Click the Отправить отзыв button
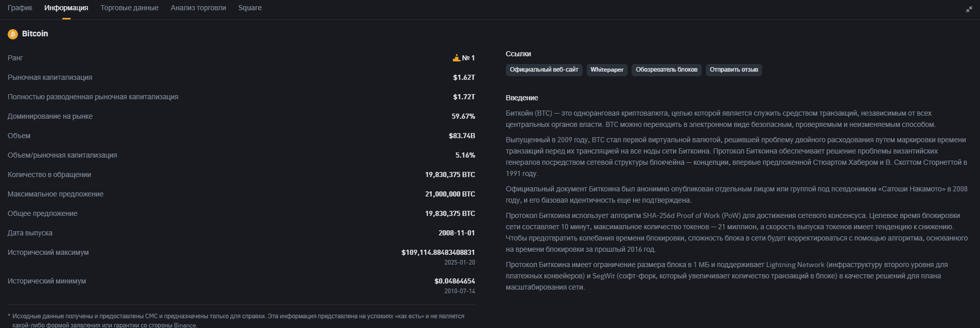Image resolution: width=980 pixels, height=328 pixels. pos(734,70)
